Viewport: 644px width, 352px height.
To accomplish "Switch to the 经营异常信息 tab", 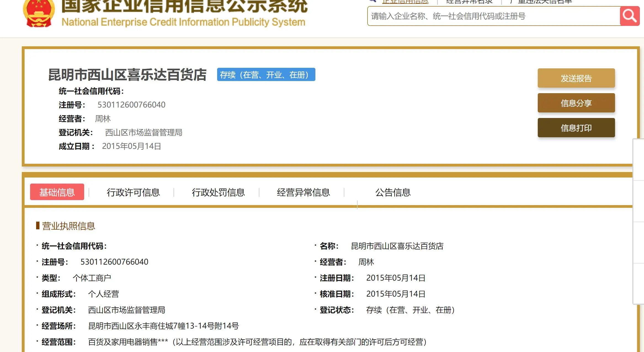I will pyautogui.click(x=303, y=192).
